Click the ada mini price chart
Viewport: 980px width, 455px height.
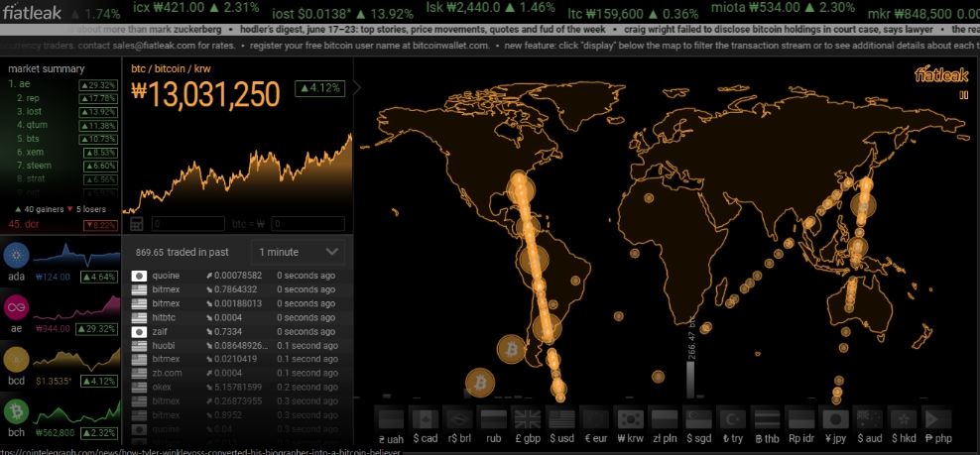click(x=76, y=257)
